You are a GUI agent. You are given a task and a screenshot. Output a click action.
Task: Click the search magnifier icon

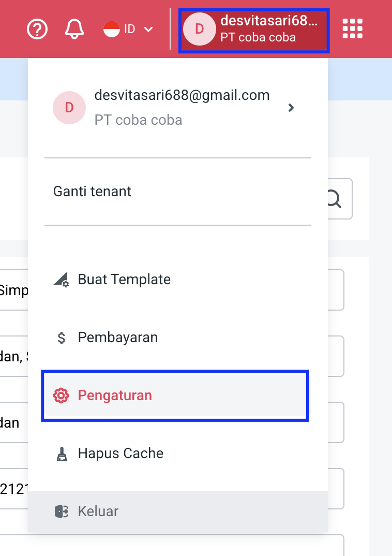pos(335,199)
